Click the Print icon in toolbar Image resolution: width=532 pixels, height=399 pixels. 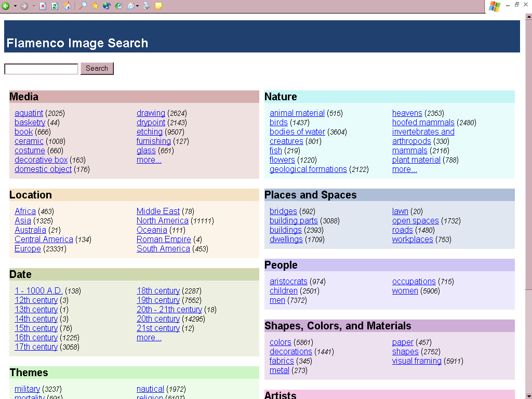pyautogui.click(x=147, y=6)
